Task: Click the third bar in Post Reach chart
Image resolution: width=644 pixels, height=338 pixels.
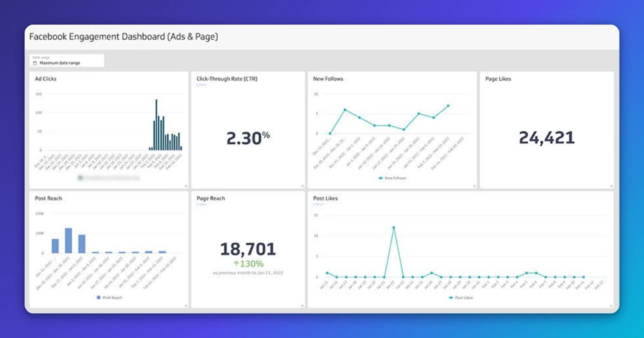Action: pos(82,244)
